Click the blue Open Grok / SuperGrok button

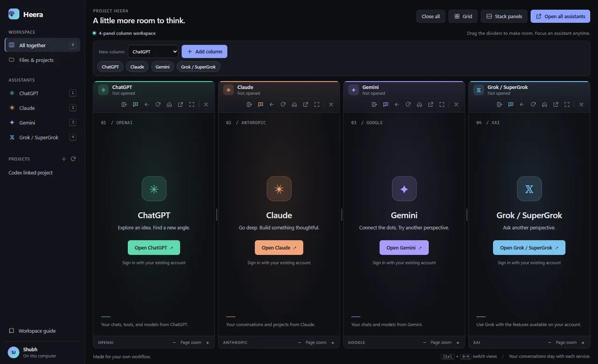click(x=529, y=248)
